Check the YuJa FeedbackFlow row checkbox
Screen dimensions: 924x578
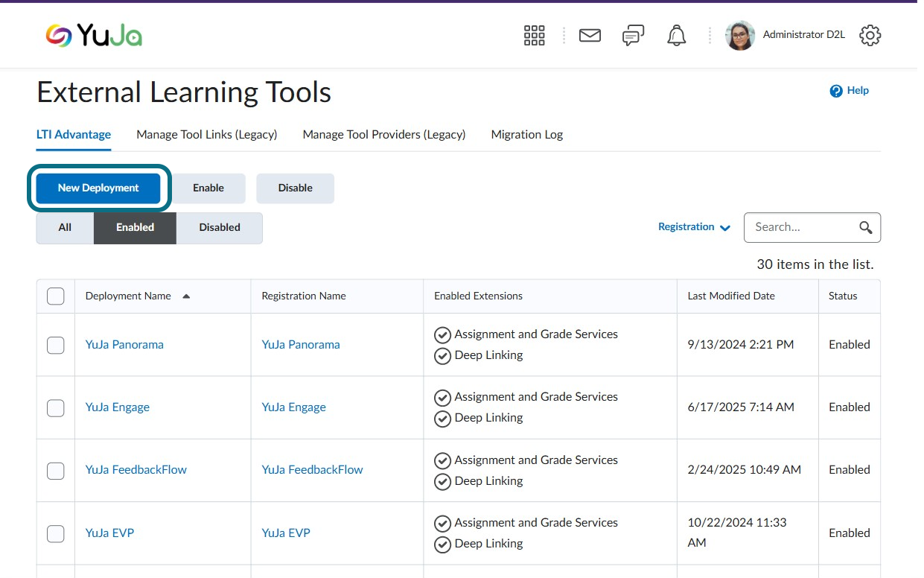click(56, 470)
